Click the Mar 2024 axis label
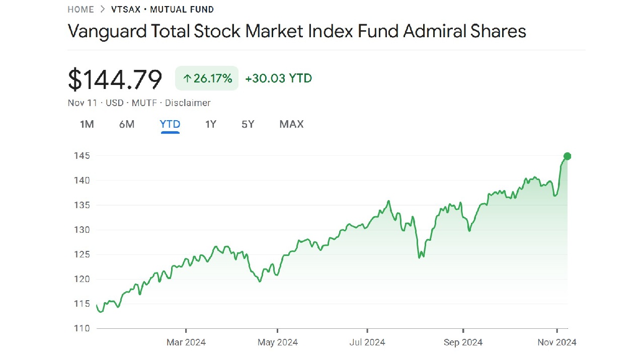Screen dimensions: 644x362 click(186, 342)
